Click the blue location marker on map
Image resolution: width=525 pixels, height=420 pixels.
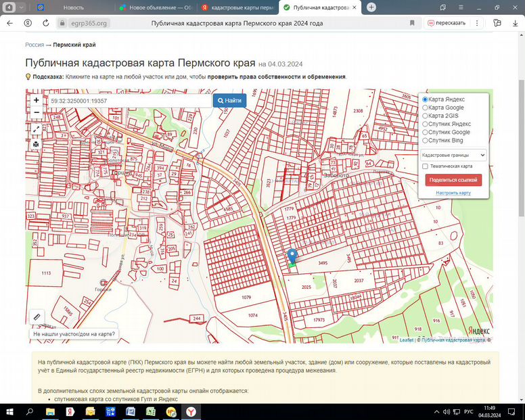292,256
